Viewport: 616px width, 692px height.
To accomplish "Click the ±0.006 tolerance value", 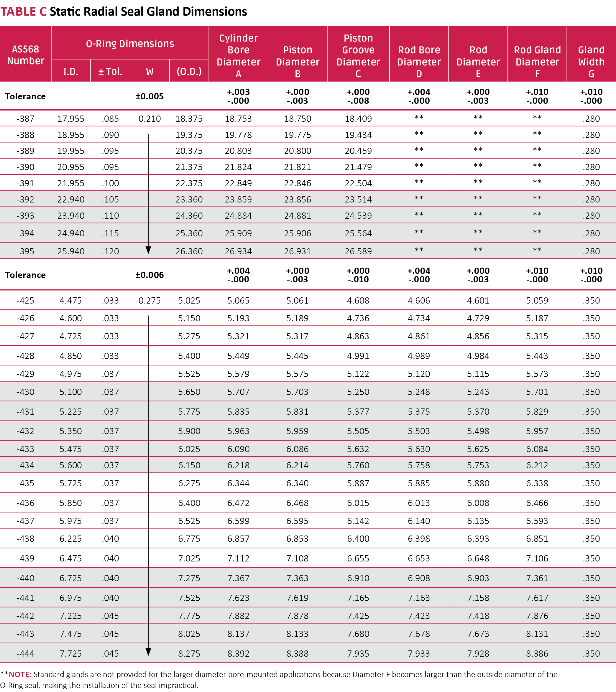I will (x=149, y=275).
